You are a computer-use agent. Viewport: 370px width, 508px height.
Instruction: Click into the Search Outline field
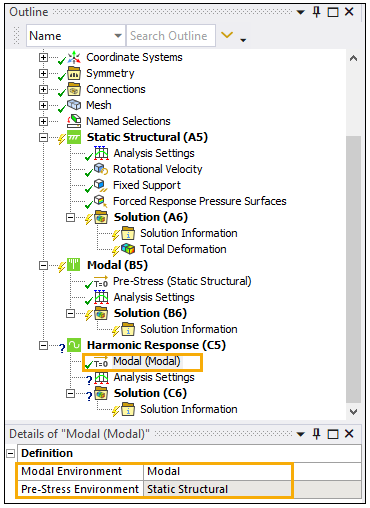click(171, 35)
